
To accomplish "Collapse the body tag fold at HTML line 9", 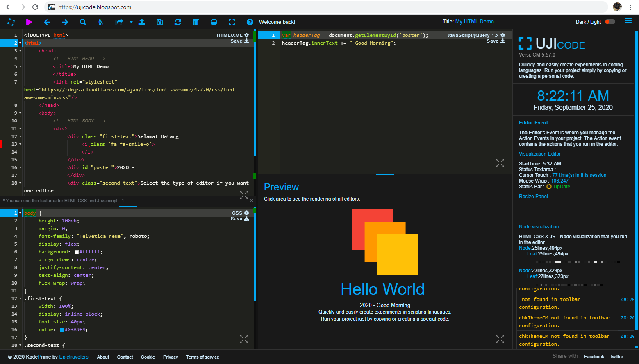I will pyautogui.click(x=20, y=113).
